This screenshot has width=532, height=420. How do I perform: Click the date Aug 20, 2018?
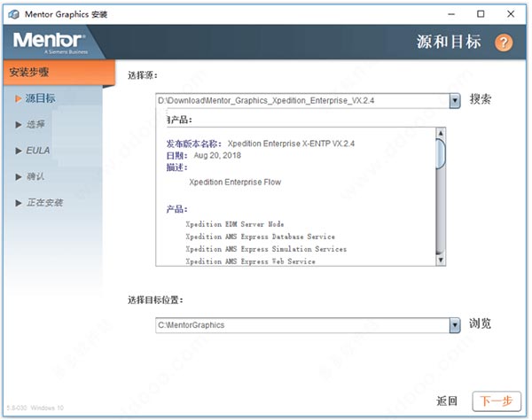(x=217, y=156)
